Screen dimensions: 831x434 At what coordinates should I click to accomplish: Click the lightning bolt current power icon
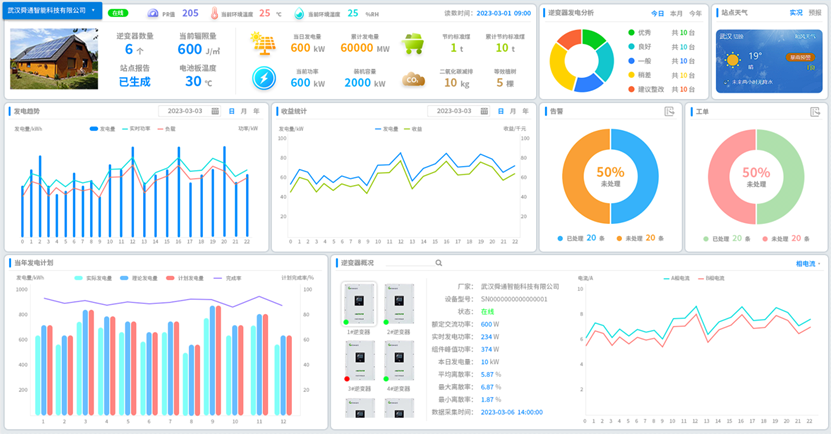265,78
